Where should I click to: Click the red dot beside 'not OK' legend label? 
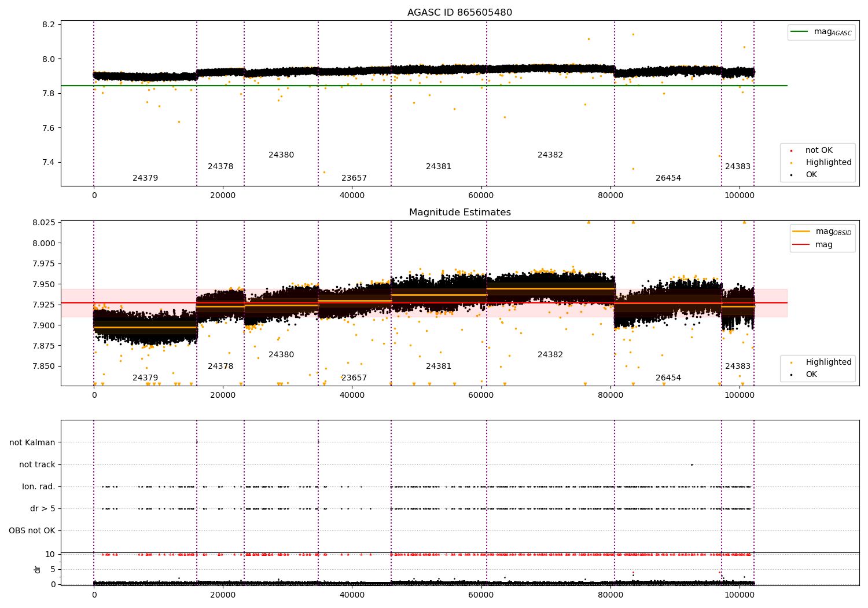(x=791, y=151)
